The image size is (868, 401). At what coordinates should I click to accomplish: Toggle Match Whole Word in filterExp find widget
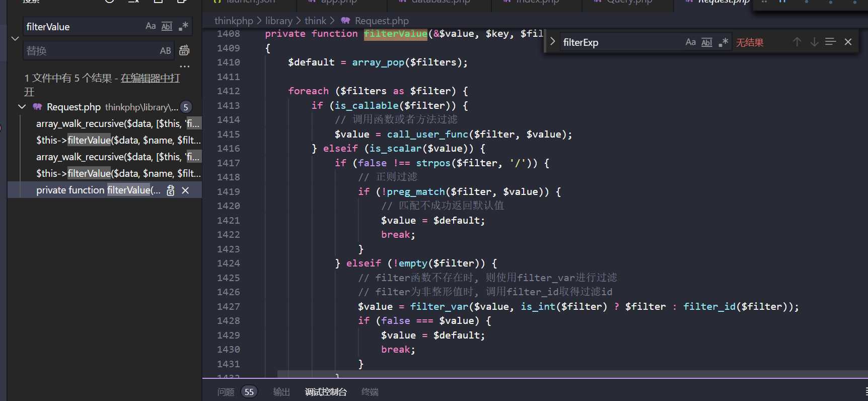(x=707, y=42)
